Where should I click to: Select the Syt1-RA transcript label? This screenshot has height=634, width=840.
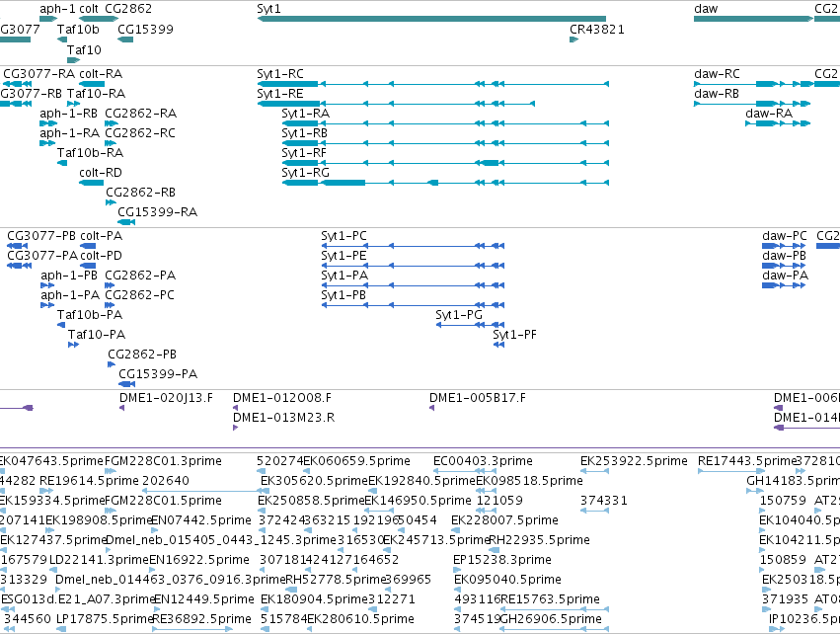305,114
